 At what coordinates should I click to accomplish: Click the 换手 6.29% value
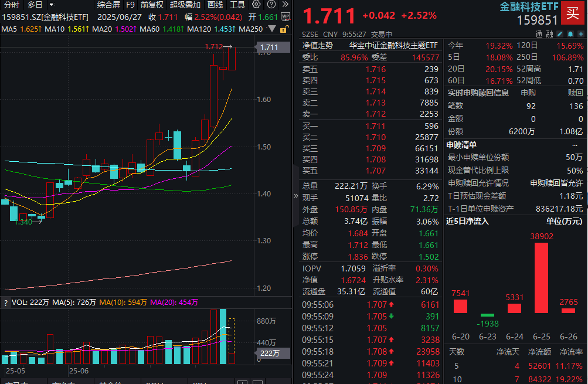[427, 186]
